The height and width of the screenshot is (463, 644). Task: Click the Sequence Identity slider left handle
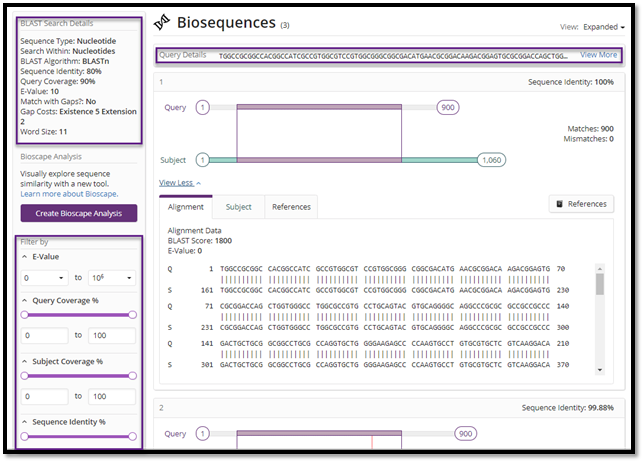click(25, 436)
